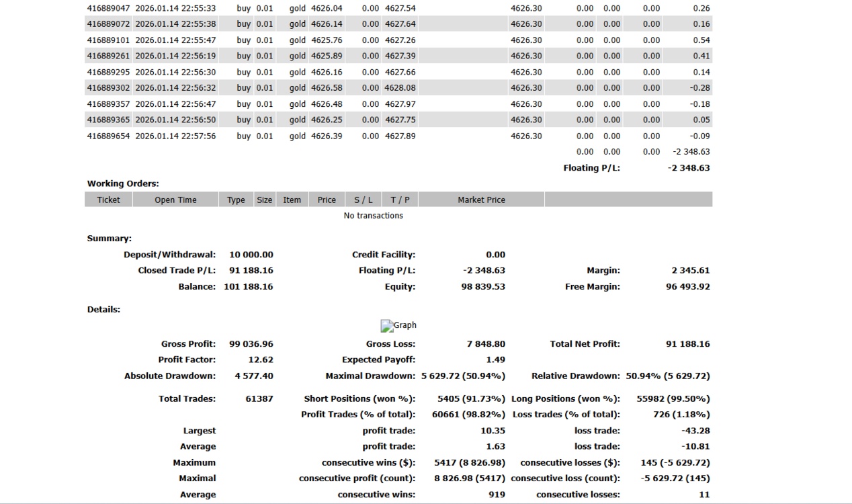This screenshot has height=504, width=852.
Task: Select Loss trades value 726 (1.18%)
Action: click(x=681, y=415)
